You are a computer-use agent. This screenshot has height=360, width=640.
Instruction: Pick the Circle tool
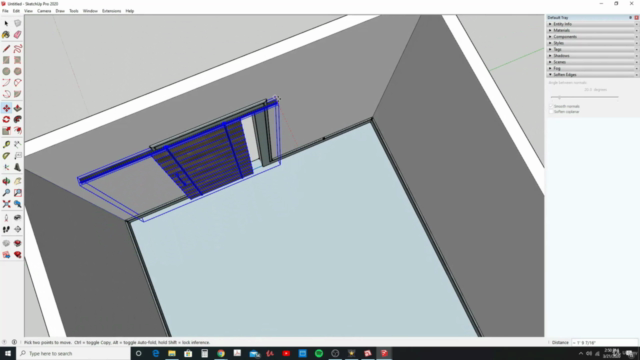(6, 71)
